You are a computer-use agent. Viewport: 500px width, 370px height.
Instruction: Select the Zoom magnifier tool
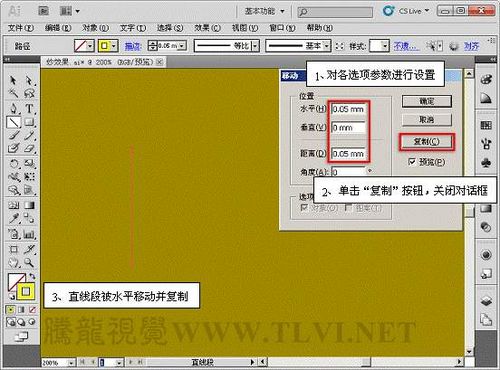(29, 263)
